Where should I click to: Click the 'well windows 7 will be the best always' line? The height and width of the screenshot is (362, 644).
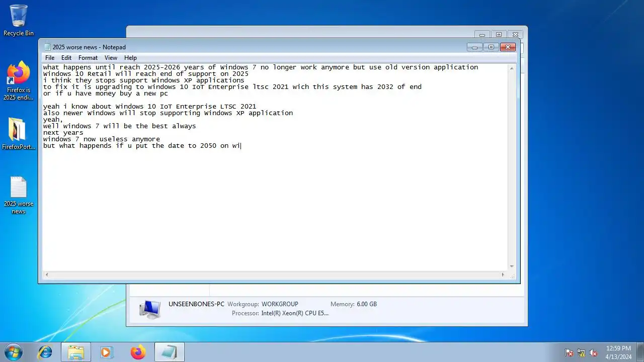pos(120,126)
